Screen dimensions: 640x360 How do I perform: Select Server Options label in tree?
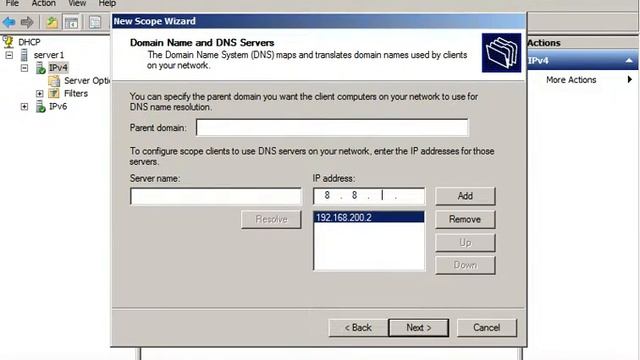87,80
